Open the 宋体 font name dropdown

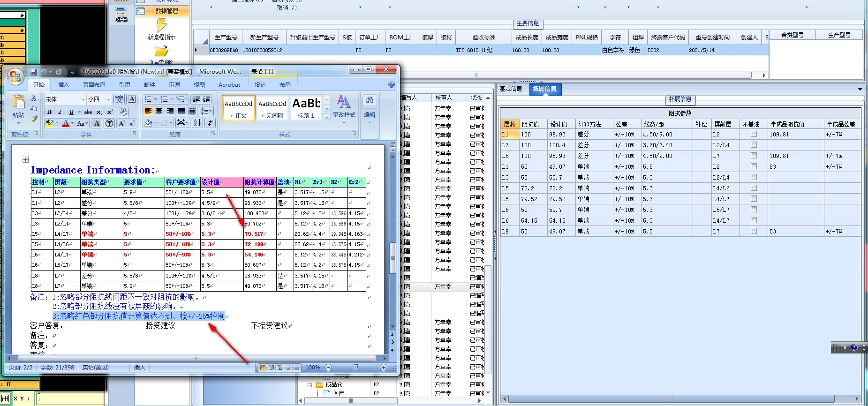[x=83, y=99]
